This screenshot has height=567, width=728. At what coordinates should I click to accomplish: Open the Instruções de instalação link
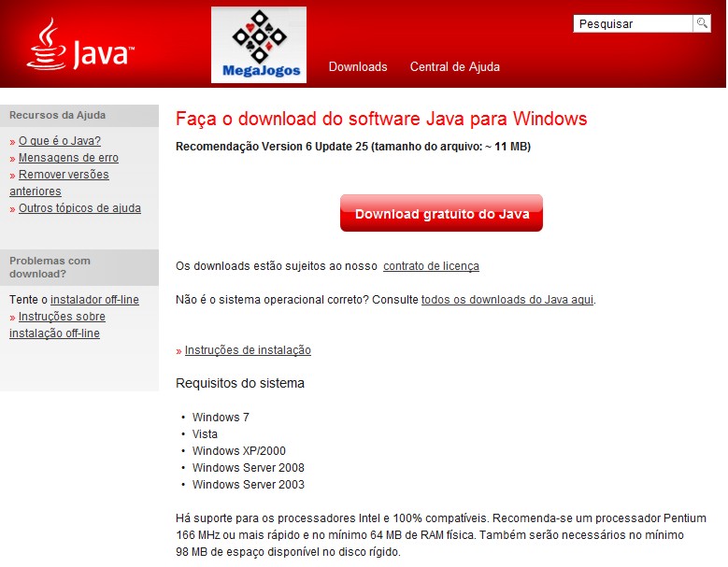pyautogui.click(x=248, y=350)
